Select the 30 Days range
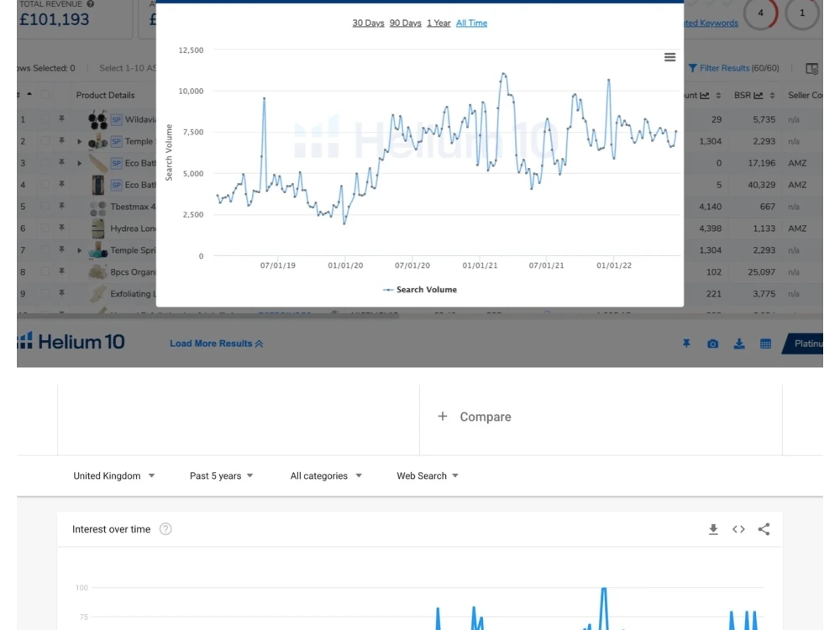The image size is (840, 630). tap(368, 23)
